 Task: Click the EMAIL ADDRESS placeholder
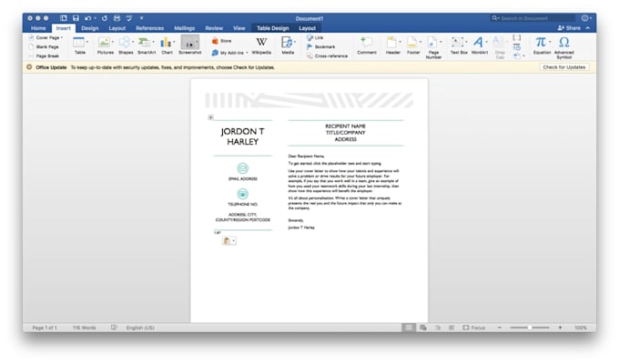[x=242, y=179]
